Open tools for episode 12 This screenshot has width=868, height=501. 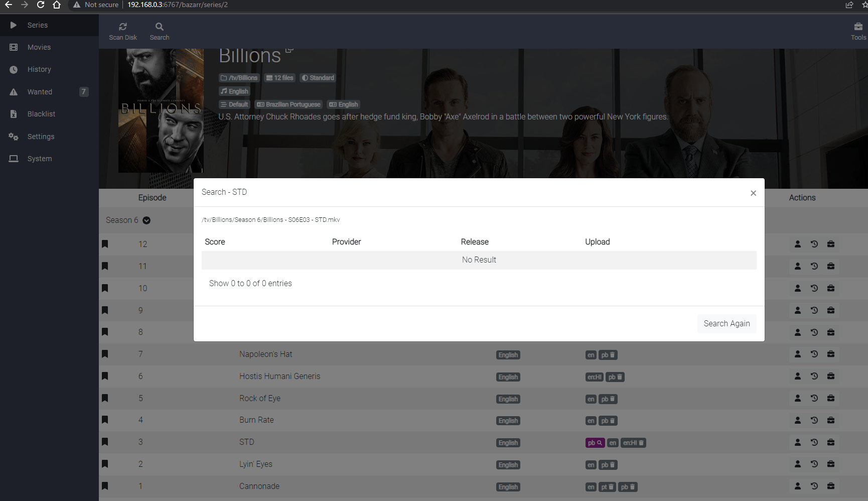(x=831, y=244)
